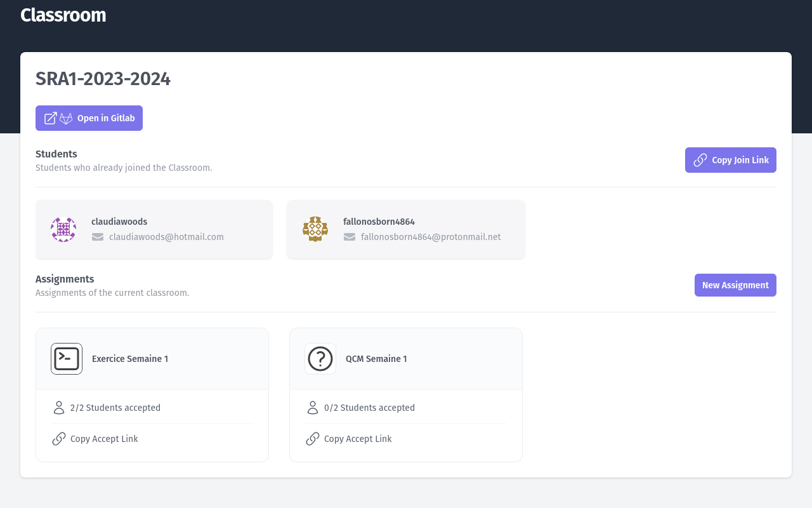Click fallonosborn4864 gold avatar
Image resolution: width=812 pixels, height=508 pixels.
315,229
